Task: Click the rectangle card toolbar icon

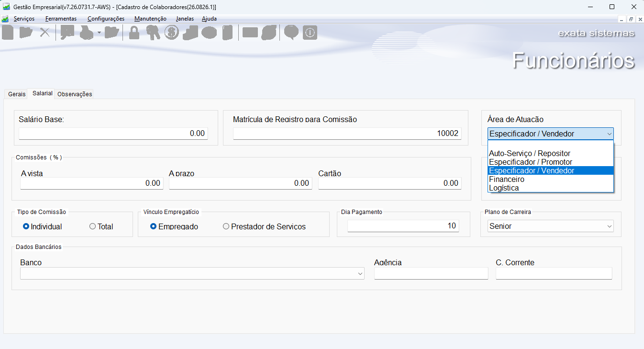Action: [250, 33]
